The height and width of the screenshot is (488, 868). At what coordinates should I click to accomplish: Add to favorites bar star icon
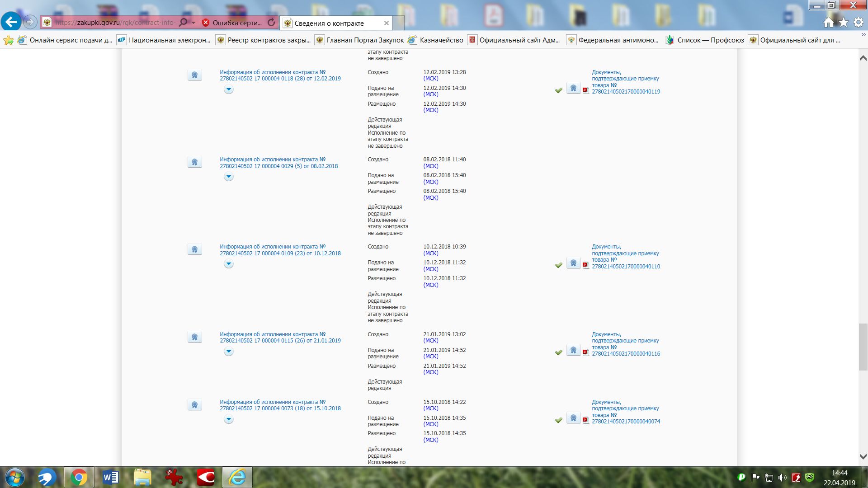pos(8,40)
